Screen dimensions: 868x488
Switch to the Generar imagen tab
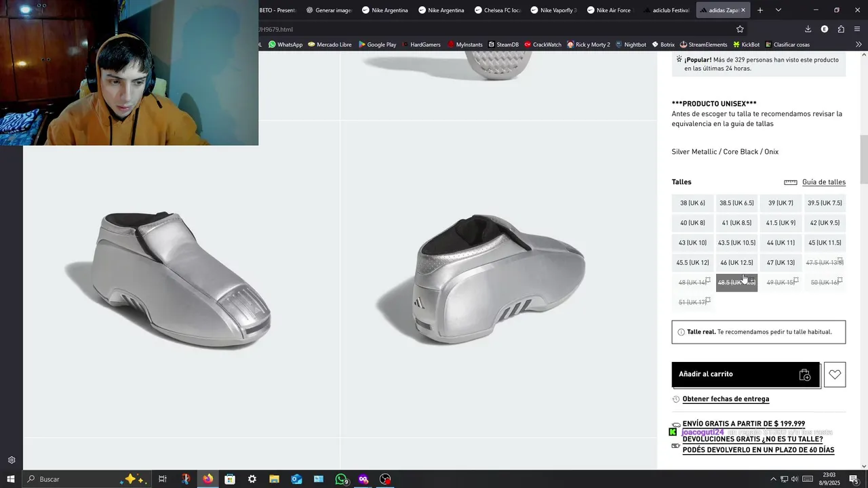(x=328, y=10)
